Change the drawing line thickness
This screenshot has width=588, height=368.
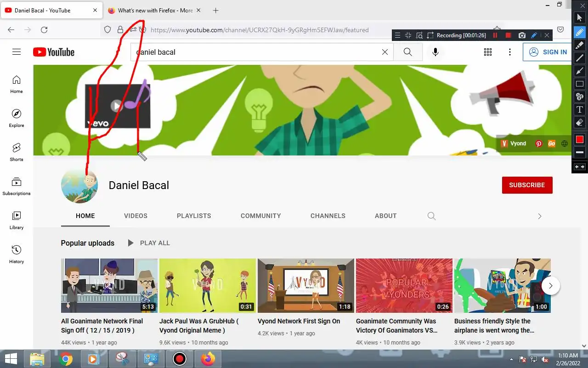tap(580, 152)
